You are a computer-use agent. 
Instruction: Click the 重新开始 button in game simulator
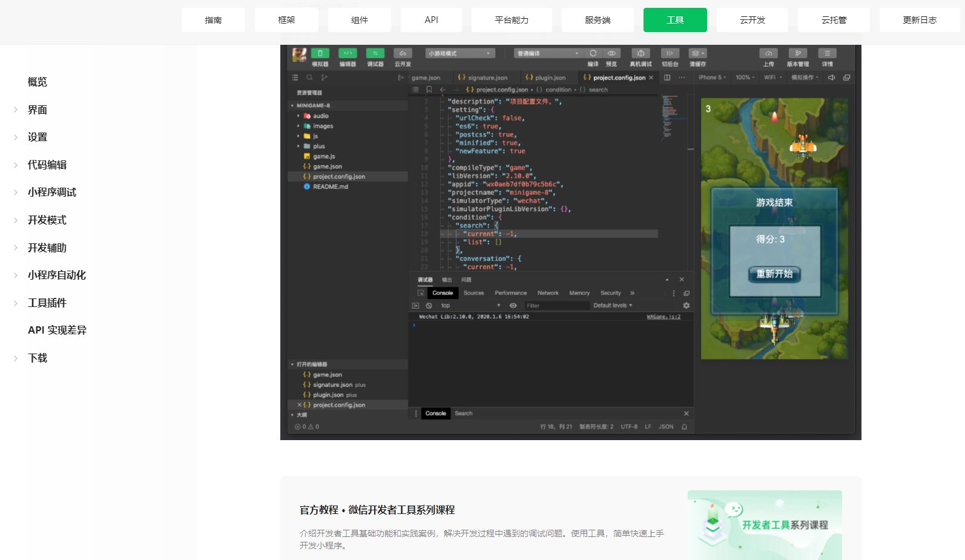tap(774, 274)
